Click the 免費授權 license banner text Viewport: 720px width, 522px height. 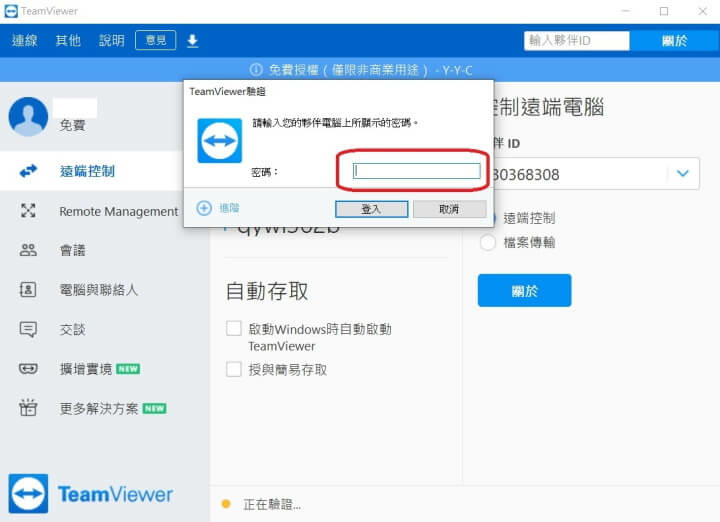(x=370, y=70)
